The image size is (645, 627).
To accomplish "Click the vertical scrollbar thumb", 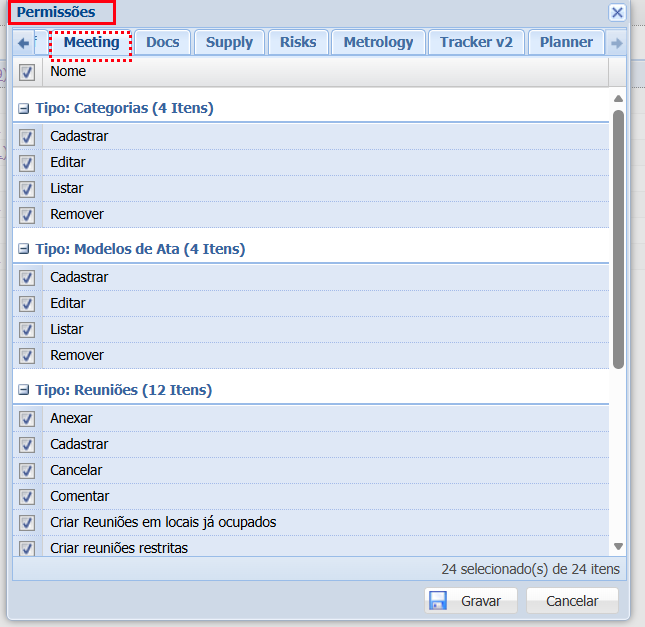I will pyautogui.click(x=618, y=240).
